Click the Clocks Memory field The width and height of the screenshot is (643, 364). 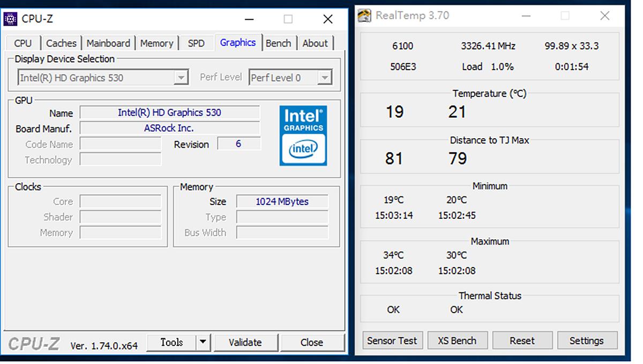coord(121,233)
